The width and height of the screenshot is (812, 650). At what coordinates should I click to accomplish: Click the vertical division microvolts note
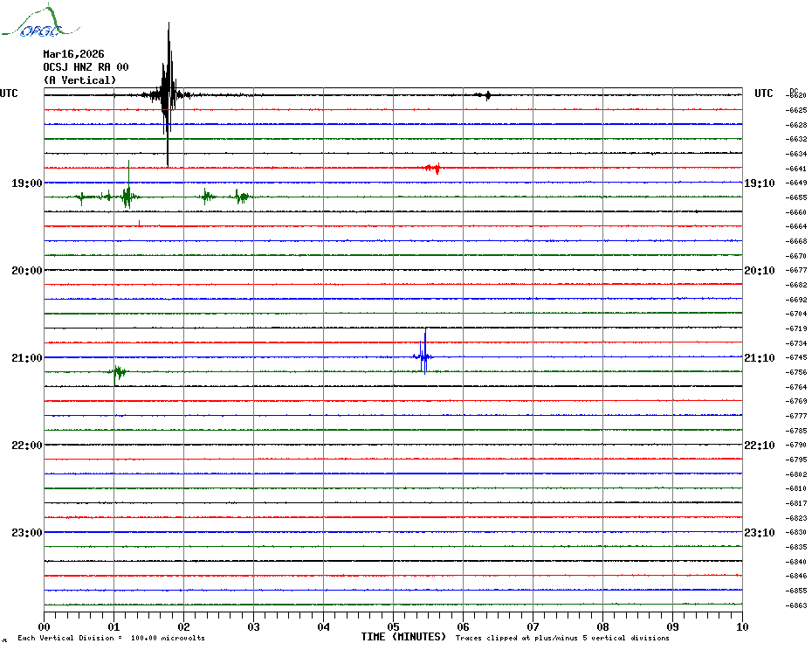click(111, 639)
